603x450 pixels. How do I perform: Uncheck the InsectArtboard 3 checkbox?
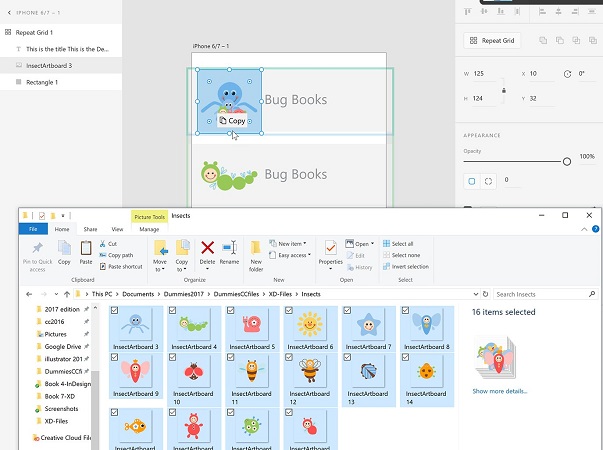(x=116, y=311)
